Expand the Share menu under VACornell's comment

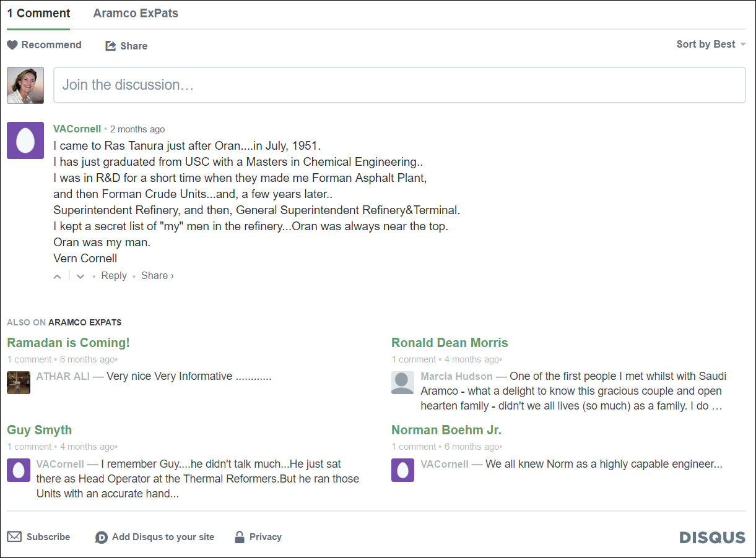click(157, 276)
